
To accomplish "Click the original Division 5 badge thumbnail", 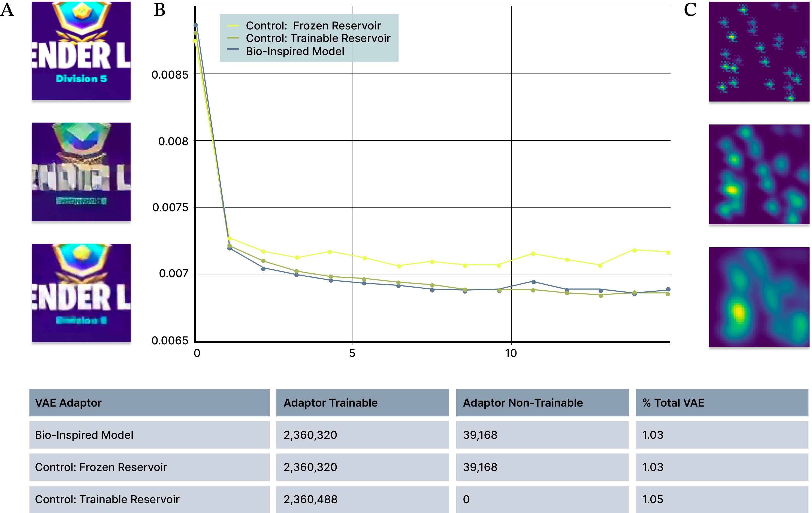I will [x=81, y=52].
